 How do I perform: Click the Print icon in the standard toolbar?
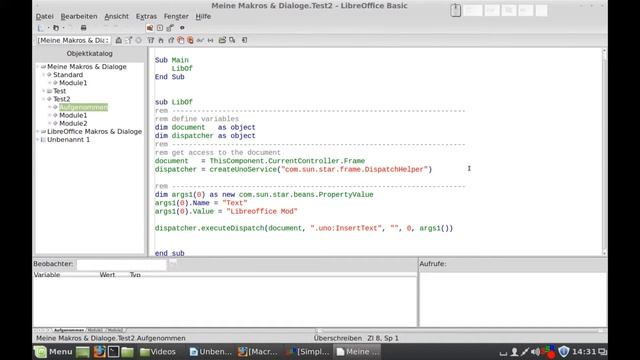[x=83, y=28]
